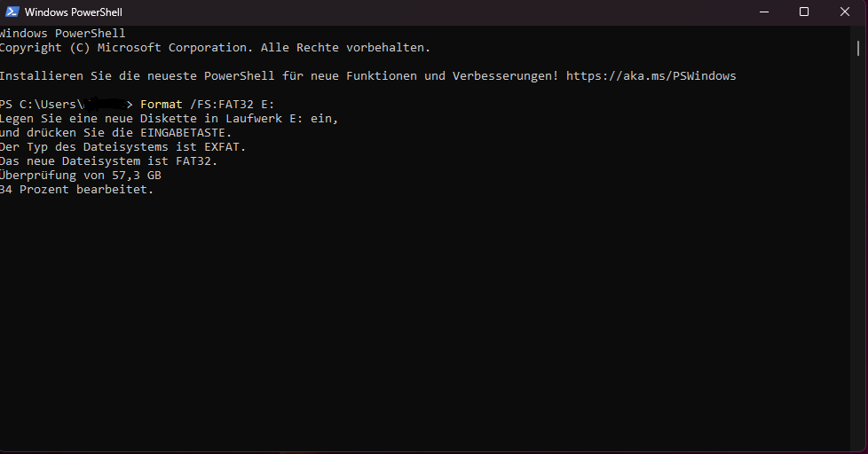868x454 pixels.
Task: Click the "Format" command word in the prompt
Action: tap(162, 105)
